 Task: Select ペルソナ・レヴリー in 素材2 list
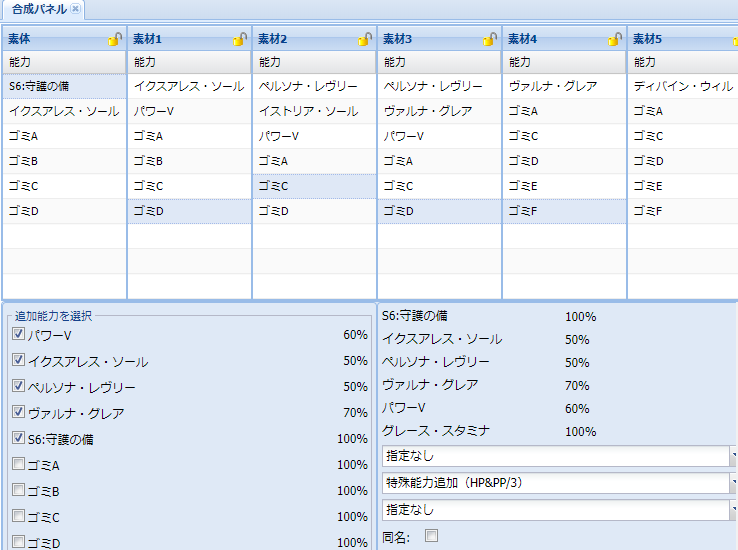pos(314,86)
